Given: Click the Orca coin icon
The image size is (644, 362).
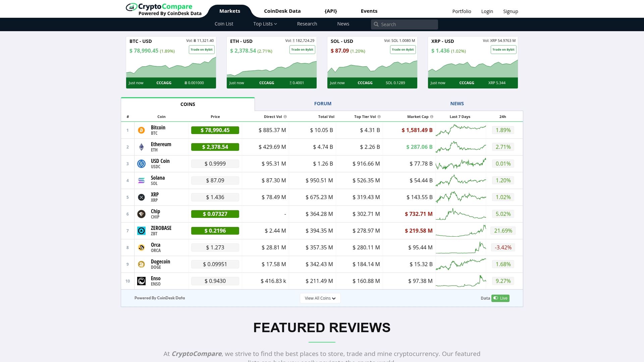Looking at the screenshot, I should 141,248.
